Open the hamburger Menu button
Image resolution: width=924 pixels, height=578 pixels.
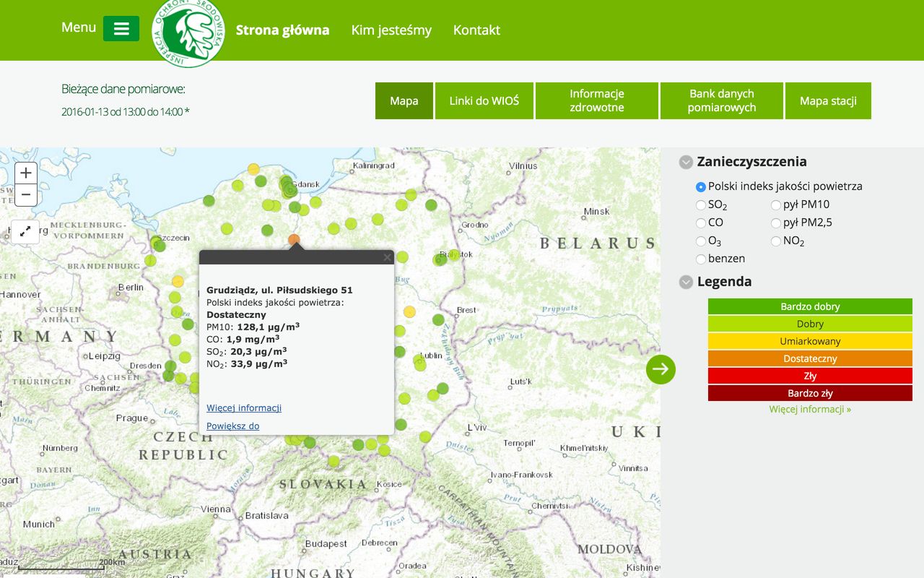[x=121, y=29]
